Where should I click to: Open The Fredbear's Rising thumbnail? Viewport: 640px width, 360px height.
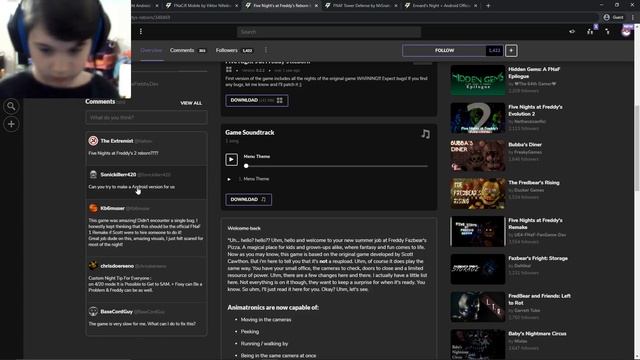(x=478, y=193)
